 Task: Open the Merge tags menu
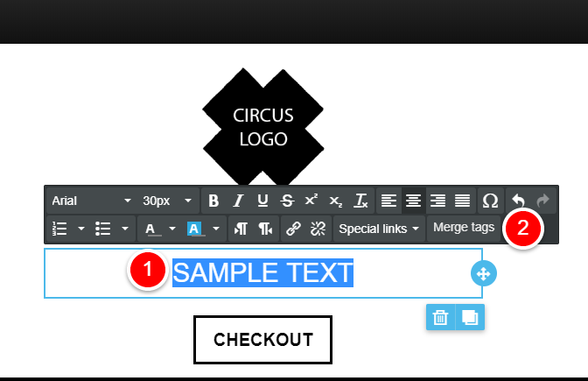(464, 228)
